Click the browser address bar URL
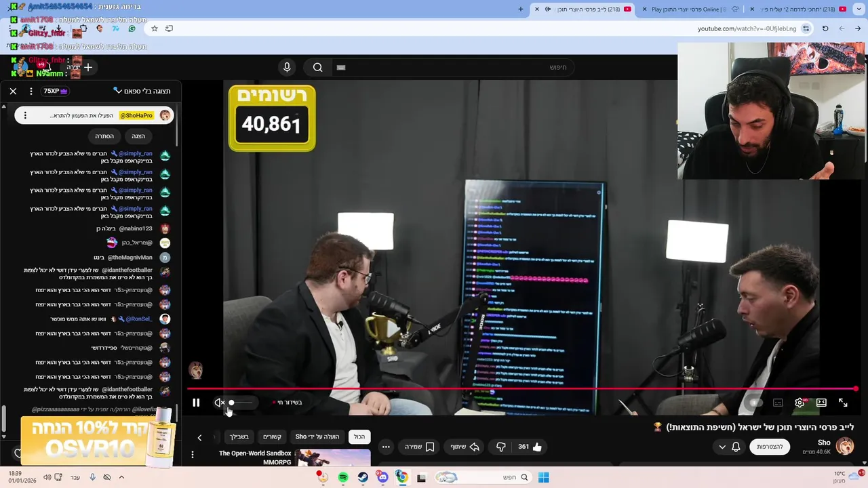868x488 pixels. 747,28
